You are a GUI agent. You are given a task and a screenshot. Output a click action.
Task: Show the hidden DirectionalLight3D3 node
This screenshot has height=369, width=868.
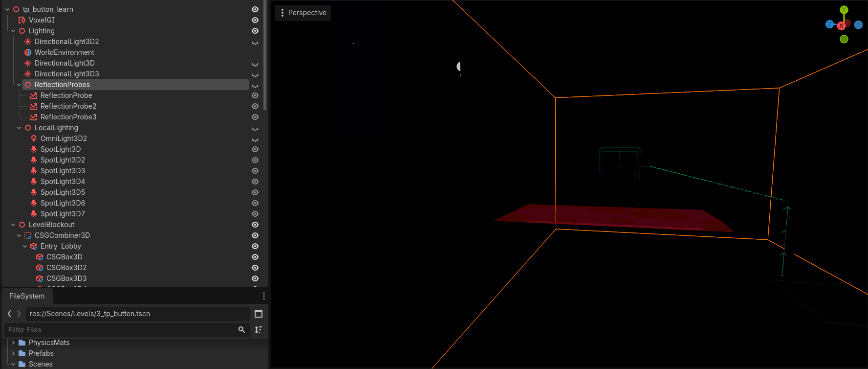pyautogui.click(x=255, y=74)
